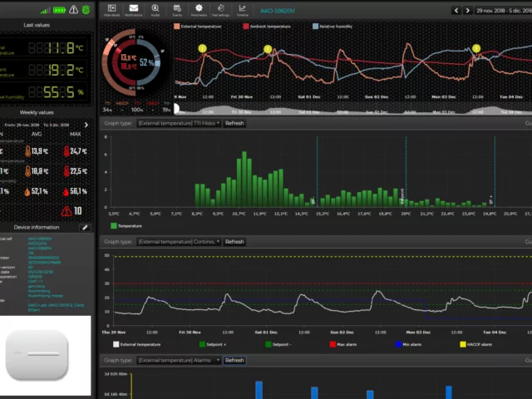Click the Weekly values panel header
This screenshot has height=399, width=532.
pyautogui.click(x=37, y=112)
